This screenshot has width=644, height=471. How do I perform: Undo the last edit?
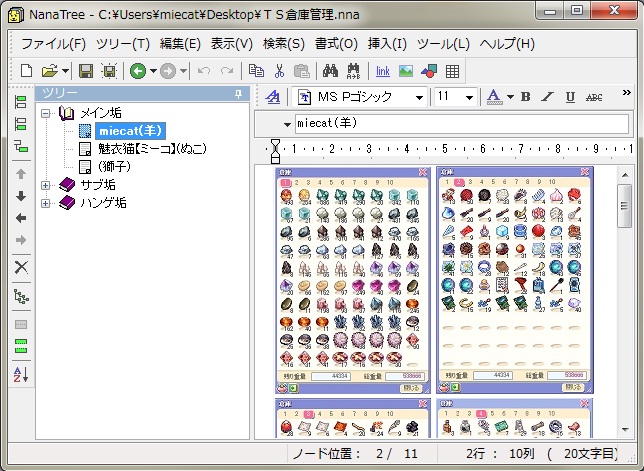(204, 71)
